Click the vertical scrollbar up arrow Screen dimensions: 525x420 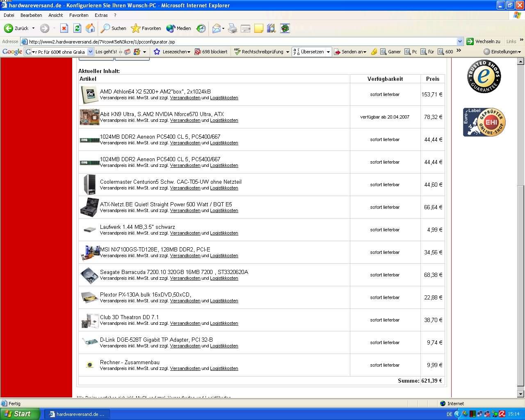coord(520,62)
